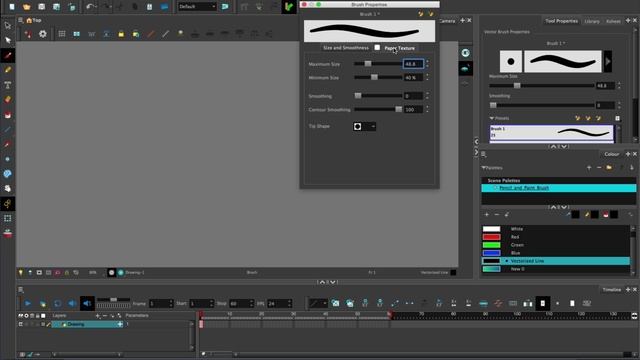This screenshot has width=640, height=360.
Task: Switch to the Size and Smoothness tab
Action: pyautogui.click(x=346, y=48)
